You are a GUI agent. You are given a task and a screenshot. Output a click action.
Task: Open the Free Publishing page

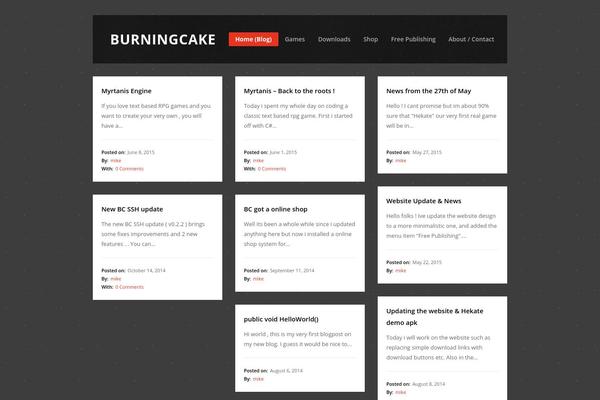[x=413, y=39]
